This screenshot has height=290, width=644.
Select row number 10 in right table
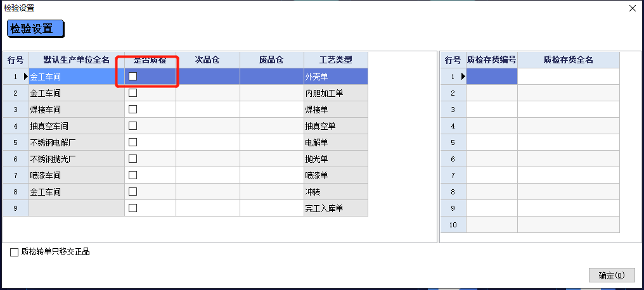(453, 225)
